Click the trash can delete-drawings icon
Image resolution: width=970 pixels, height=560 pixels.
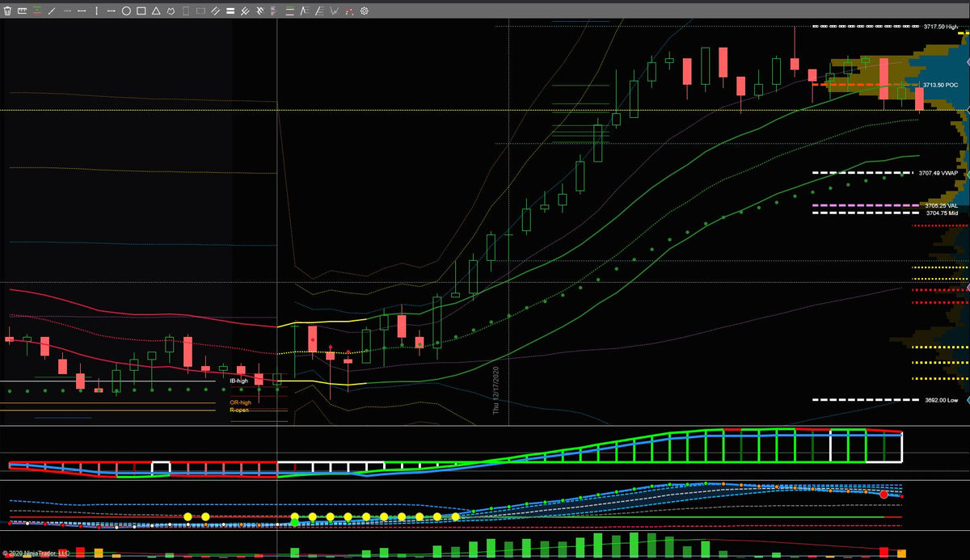[x=7, y=11]
